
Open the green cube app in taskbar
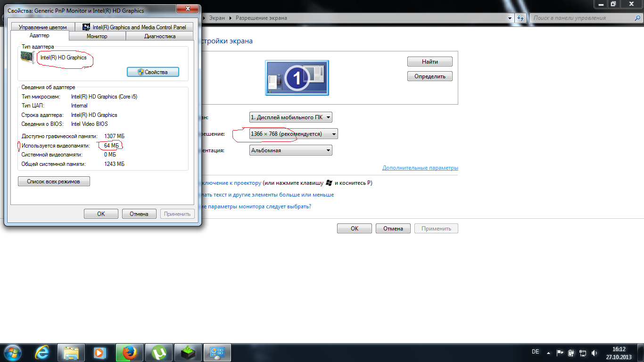(x=188, y=353)
